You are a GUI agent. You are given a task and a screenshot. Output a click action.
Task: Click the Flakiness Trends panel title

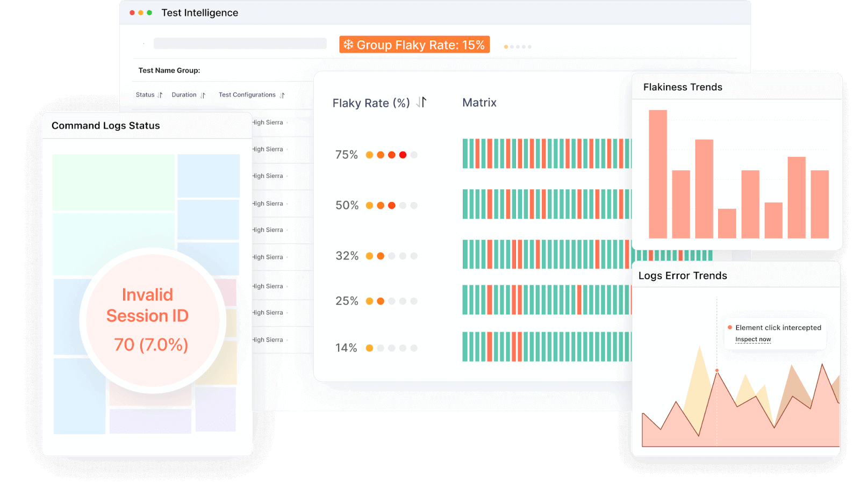[683, 87]
